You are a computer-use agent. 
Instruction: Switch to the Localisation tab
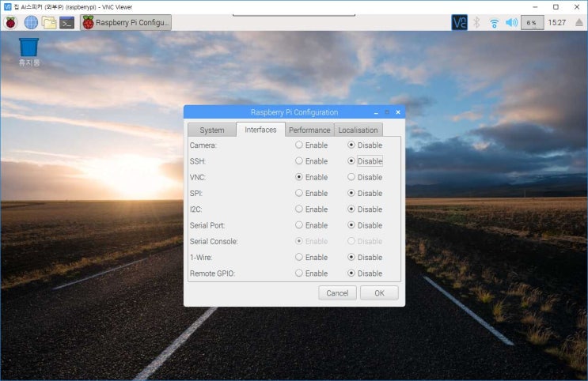point(358,130)
